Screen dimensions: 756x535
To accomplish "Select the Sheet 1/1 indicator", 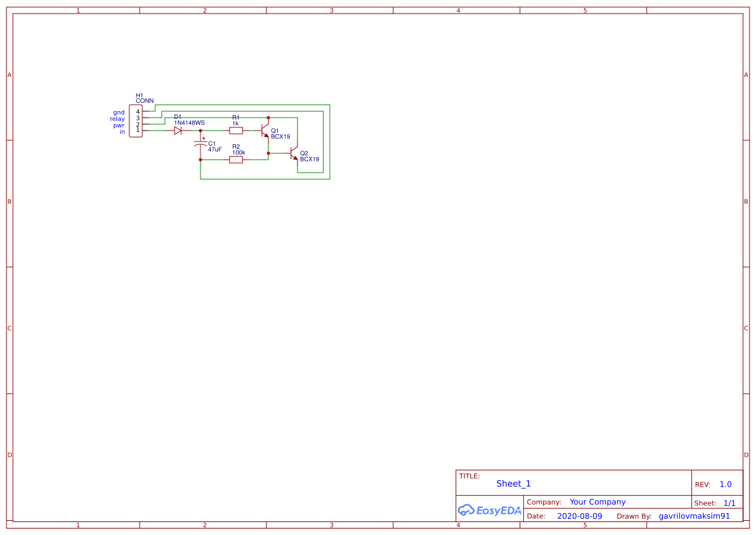I will coord(729,503).
